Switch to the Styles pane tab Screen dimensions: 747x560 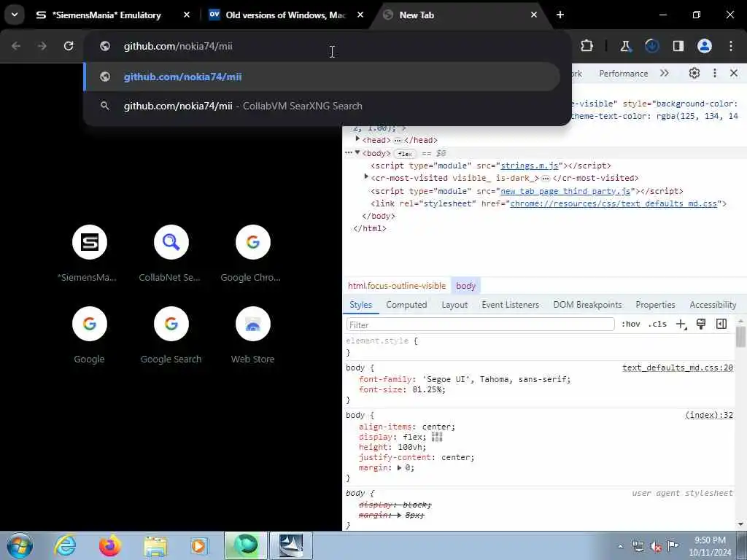tap(360, 305)
